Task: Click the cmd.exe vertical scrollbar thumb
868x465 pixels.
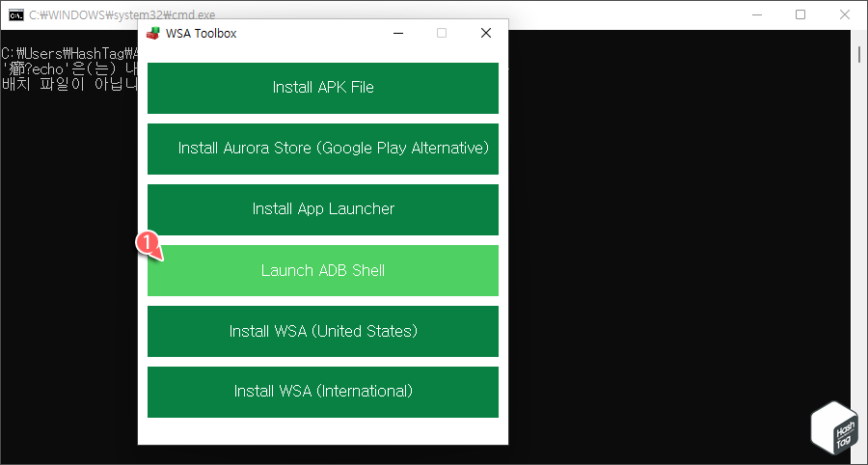Action: click(859, 54)
